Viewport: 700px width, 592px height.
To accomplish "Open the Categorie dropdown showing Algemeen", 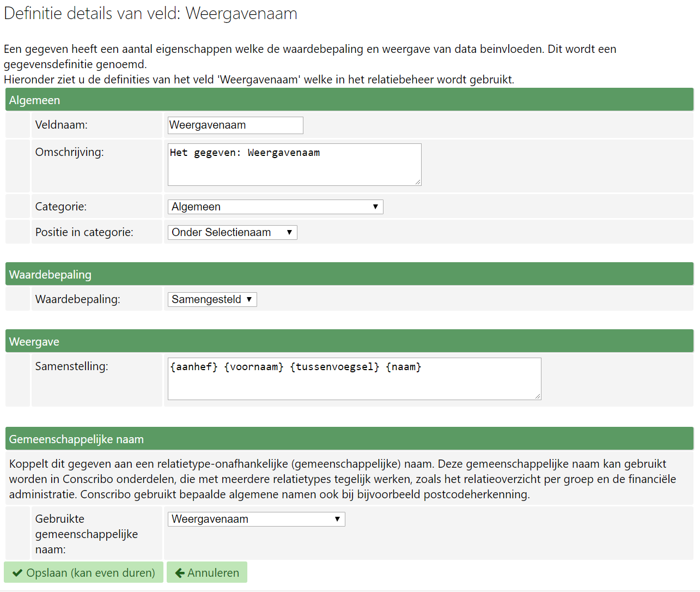I will (x=275, y=207).
